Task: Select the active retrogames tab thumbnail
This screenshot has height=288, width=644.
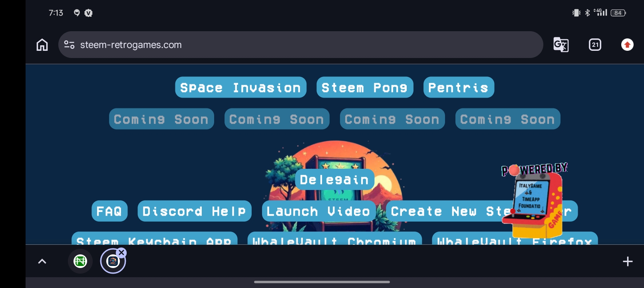Action: click(113, 262)
